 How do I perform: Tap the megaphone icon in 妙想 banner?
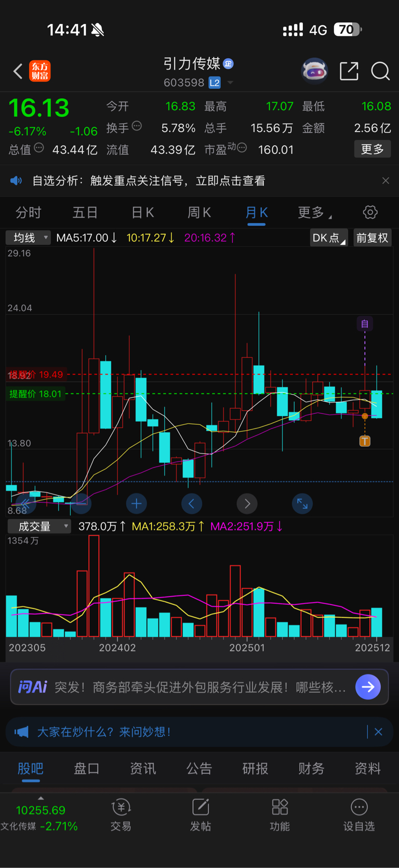(x=21, y=732)
